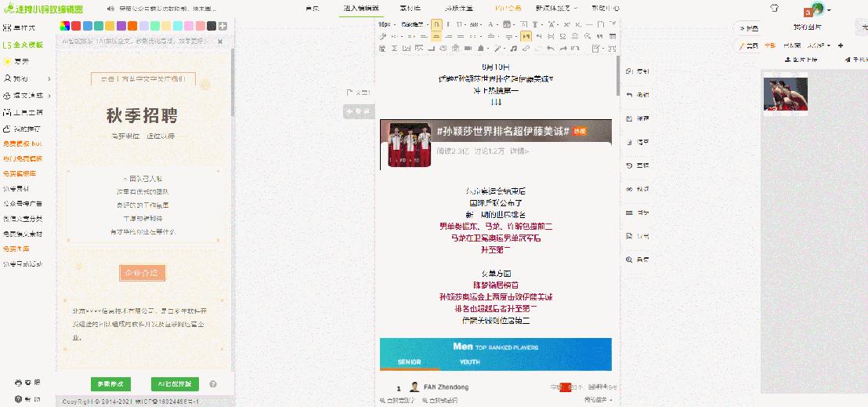The height and width of the screenshot is (407, 868).
Task: Click the speaker announcement icon
Action: (x=110, y=9)
